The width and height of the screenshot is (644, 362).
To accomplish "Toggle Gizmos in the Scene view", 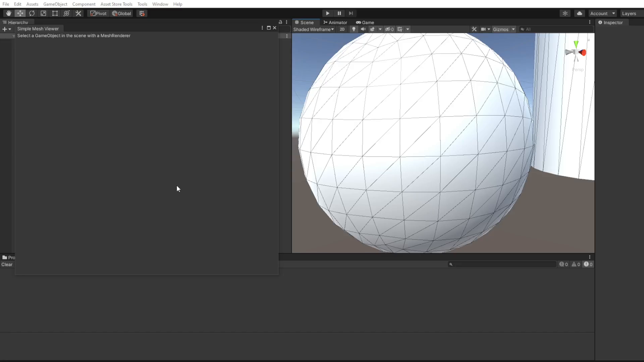I will click(x=500, y=29).
